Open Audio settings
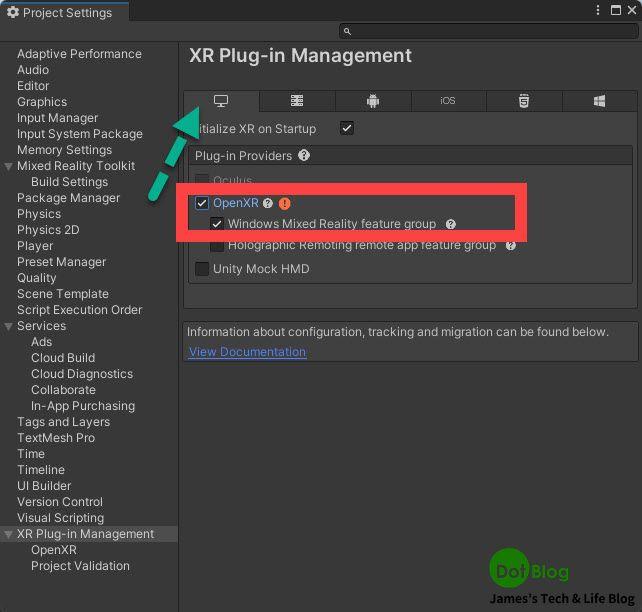Viewport: 642px width, 612px height. pos(33,70)
